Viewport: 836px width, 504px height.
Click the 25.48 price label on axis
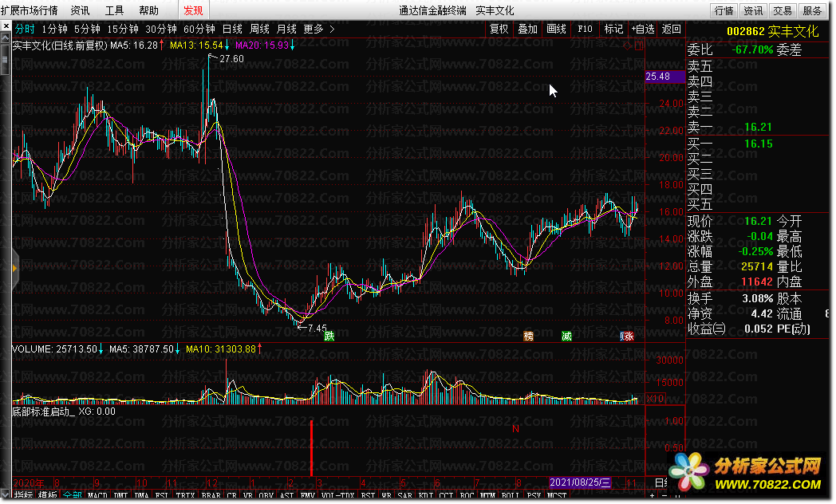click(x=664, y=77)
